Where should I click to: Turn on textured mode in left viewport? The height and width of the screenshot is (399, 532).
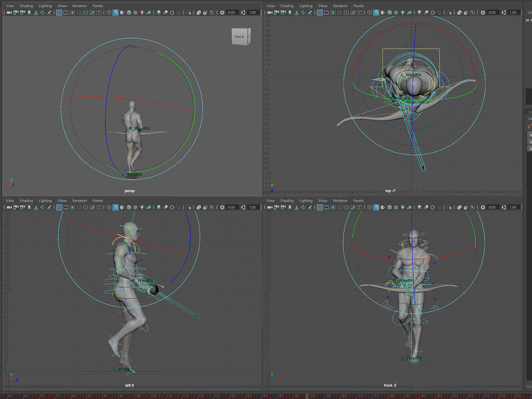click(135, 207)
